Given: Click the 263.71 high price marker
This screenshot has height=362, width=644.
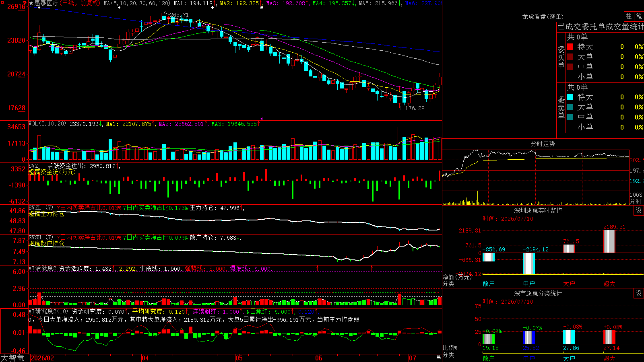Looking at the screenshot, I should click(x=179, y=15).
